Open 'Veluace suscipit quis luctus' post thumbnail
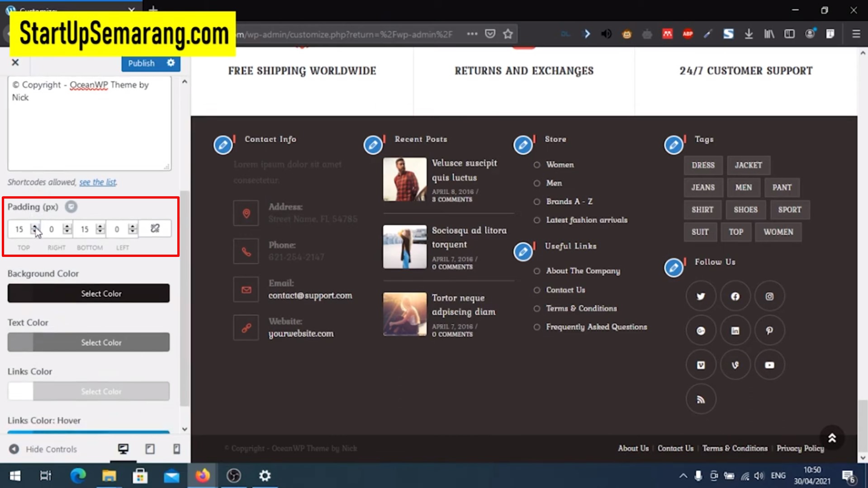 point(405,179)
